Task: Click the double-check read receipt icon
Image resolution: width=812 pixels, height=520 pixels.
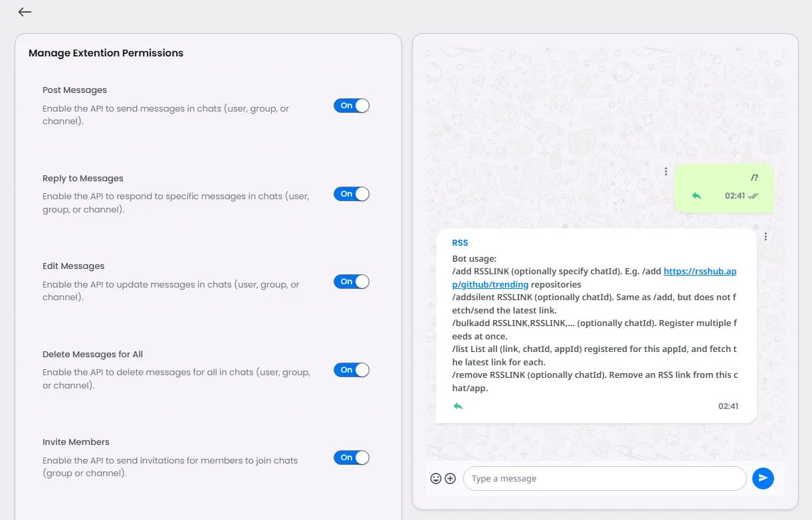Action: (753, 196)
